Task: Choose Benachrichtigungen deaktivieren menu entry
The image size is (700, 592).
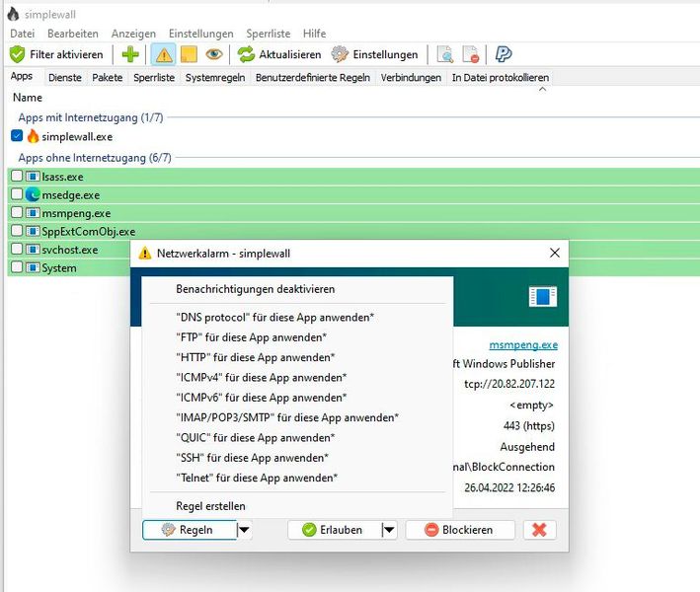Action: pyautogui.click(x=297, y=289)
